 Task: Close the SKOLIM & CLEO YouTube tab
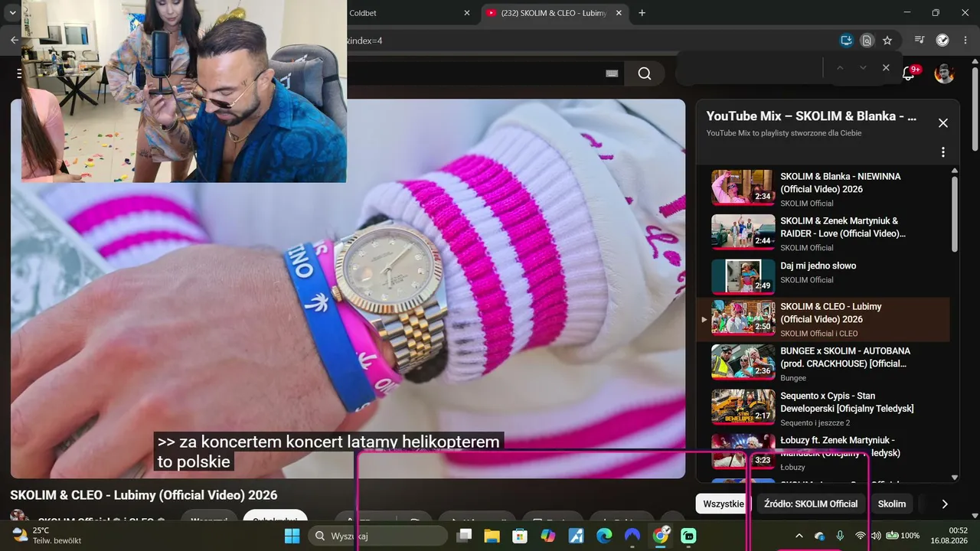(x=620, y=13)
